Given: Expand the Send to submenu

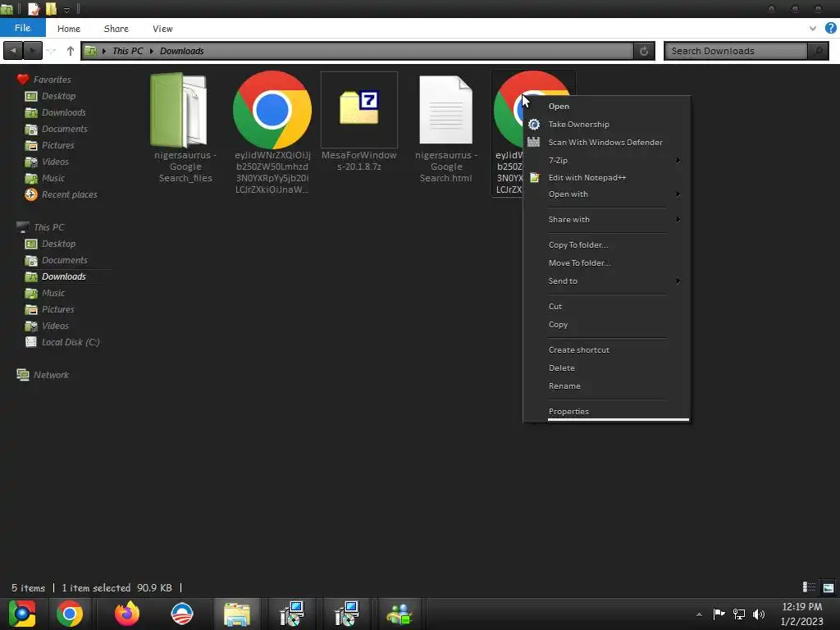Looking at the screenshot, I should click(607, 281).
